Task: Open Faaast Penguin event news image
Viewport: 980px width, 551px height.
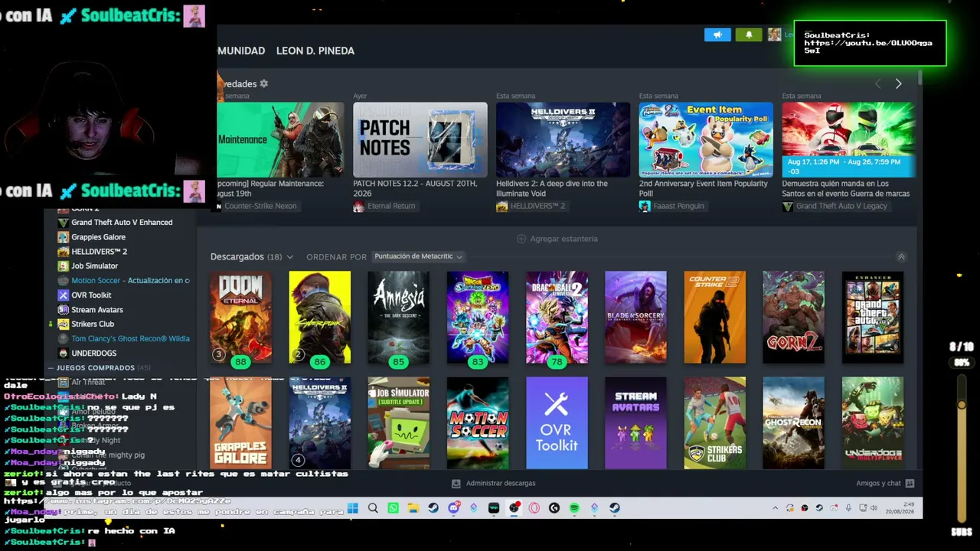Action: [x=706, y=140]
